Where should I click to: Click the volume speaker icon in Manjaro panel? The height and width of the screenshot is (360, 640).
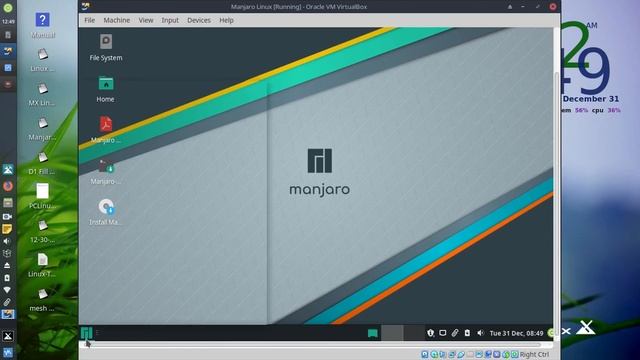pyautogui.click(x=480, y=333)
